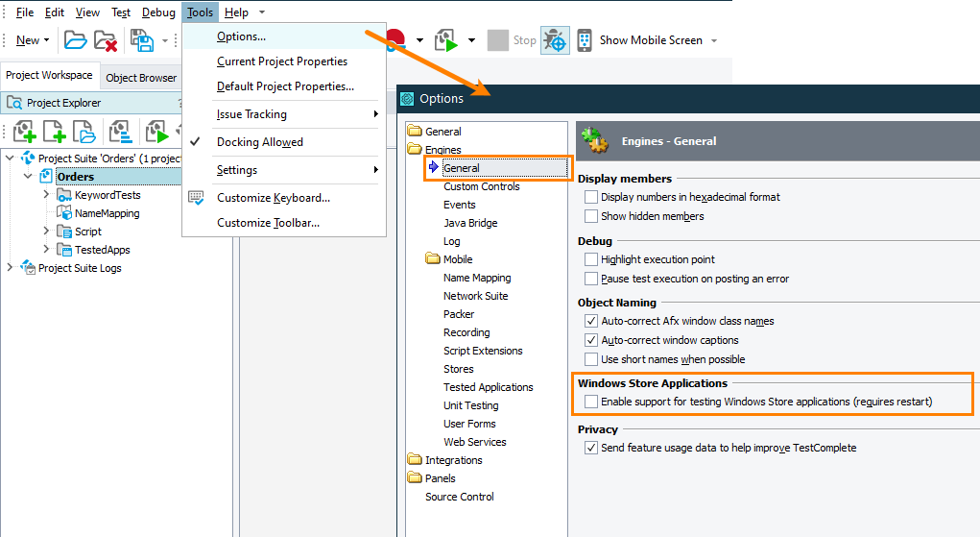Expand Project Suite Logs node
This screenshot has height=537, width=980.
(x=10, y=267)
